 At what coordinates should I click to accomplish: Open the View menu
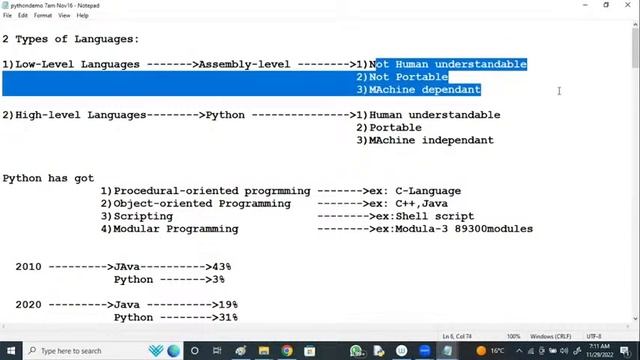64,16
